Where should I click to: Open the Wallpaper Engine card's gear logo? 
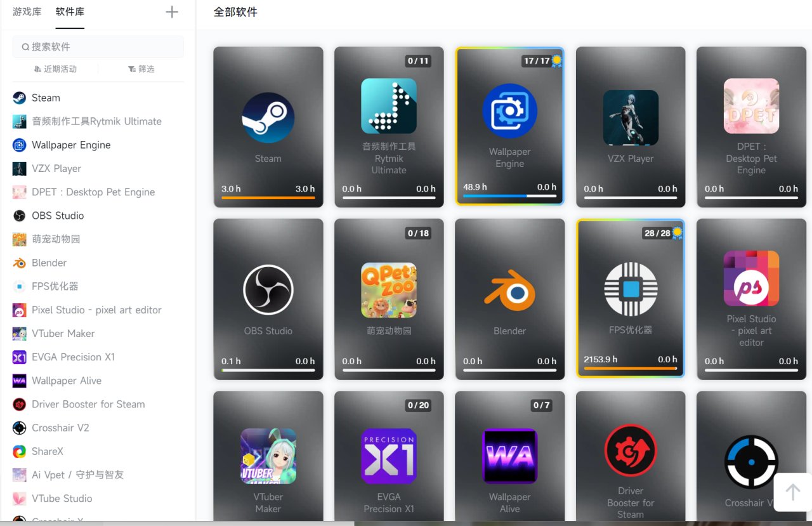coord(510,112)
